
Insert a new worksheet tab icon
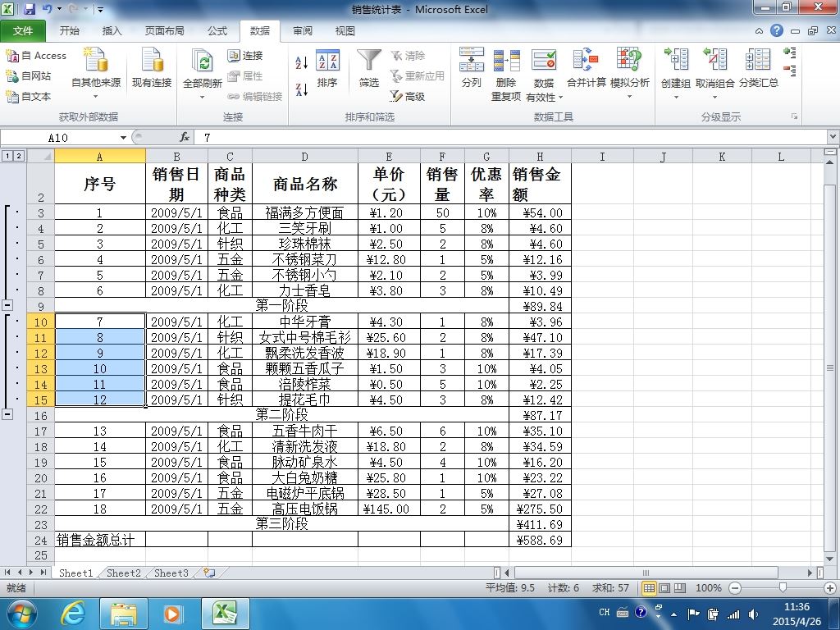(x=209, y=573)
